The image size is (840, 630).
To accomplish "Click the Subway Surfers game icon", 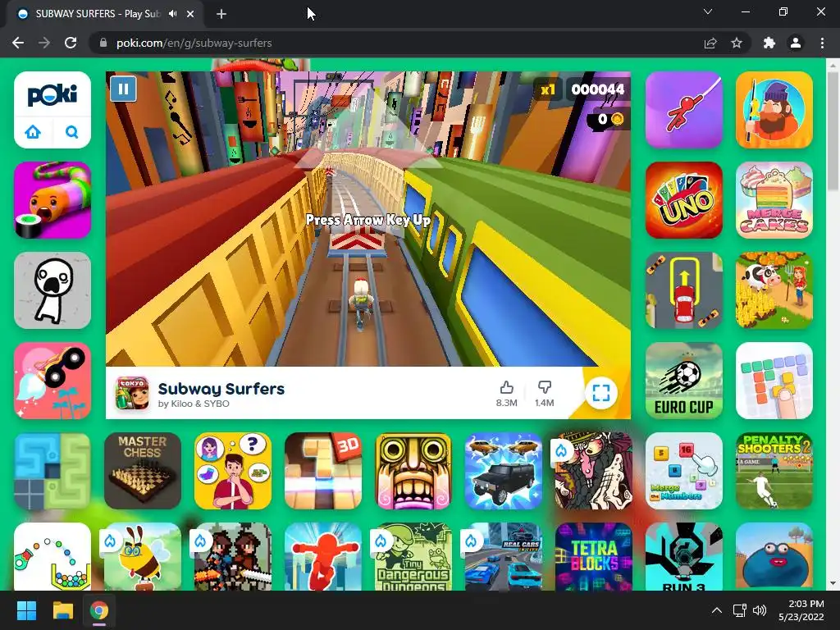I will 132,393.
